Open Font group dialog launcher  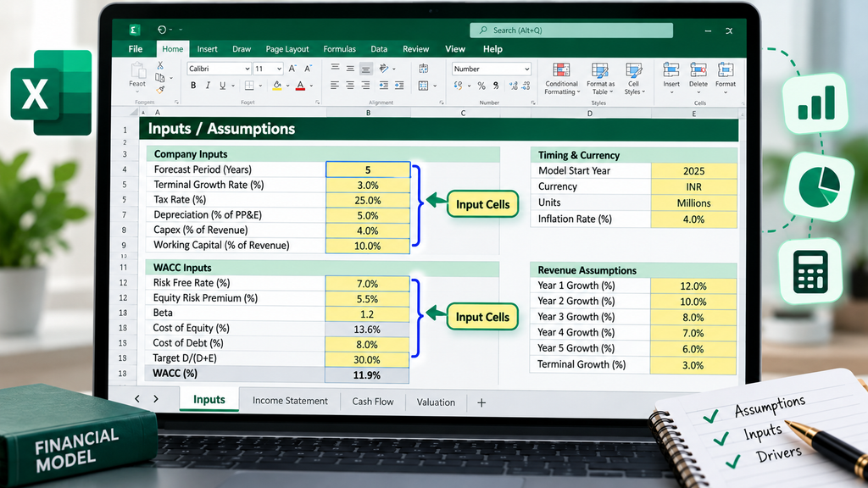[x=318, y=103]
